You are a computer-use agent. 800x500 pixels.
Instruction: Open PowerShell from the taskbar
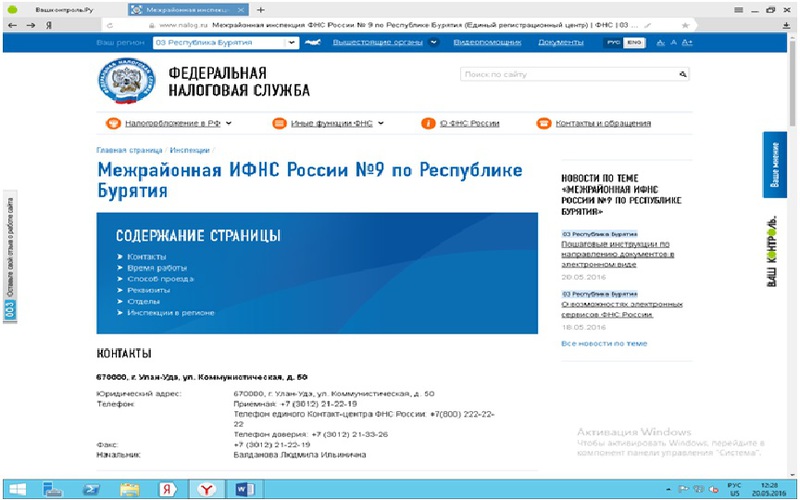(91, 490)
